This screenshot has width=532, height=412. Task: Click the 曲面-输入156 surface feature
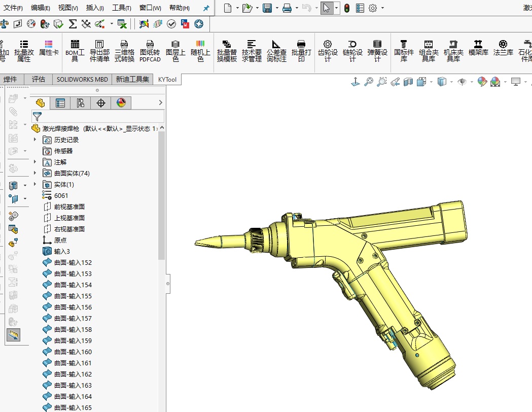(x=73, y=307)
